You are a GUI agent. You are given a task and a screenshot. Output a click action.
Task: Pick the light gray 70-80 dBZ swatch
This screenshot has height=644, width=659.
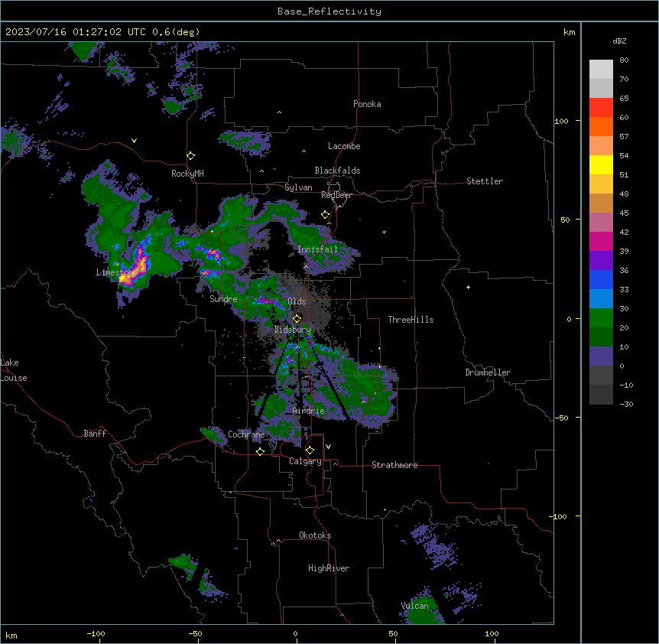[601, 70]
